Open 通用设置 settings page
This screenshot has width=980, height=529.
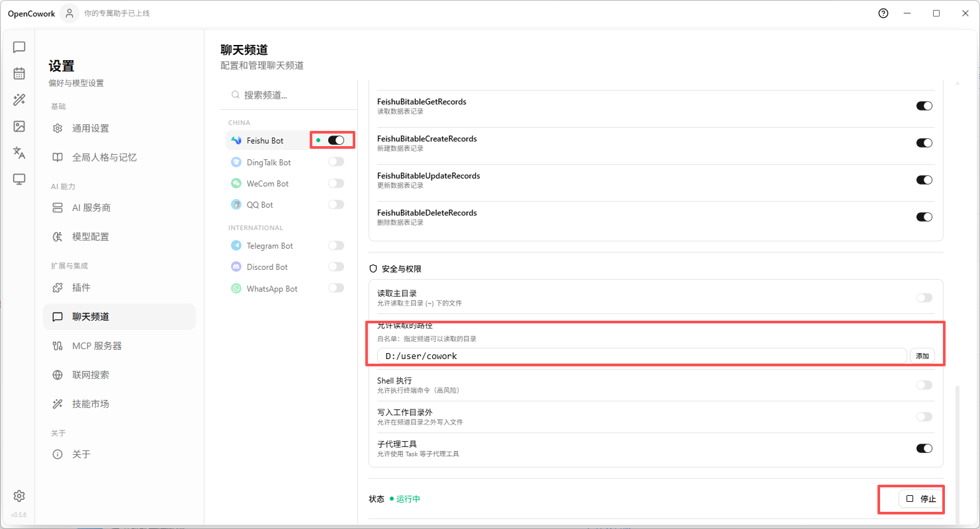pyautogui.click(x=119, y=128)
